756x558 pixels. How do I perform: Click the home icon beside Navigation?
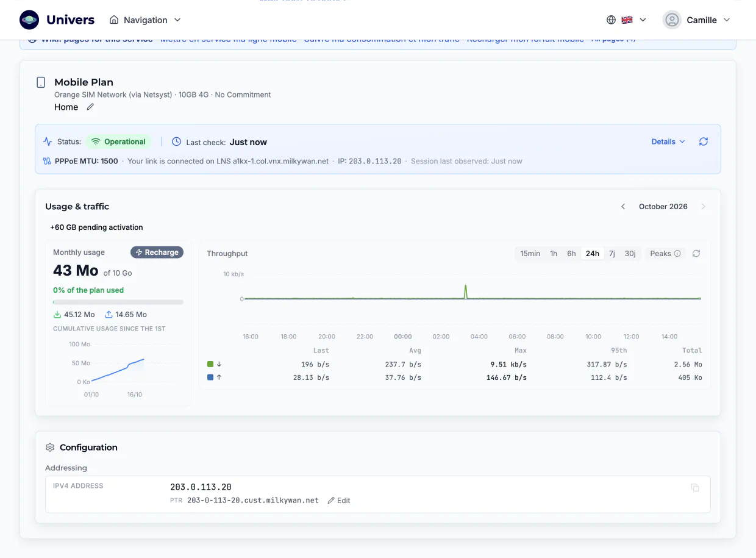point(114,20)
